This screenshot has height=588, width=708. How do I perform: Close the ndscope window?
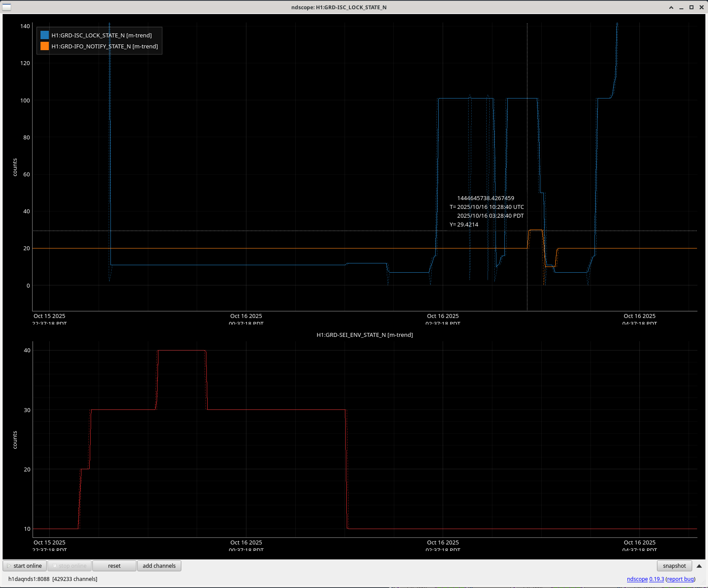[x=701, y=7]
